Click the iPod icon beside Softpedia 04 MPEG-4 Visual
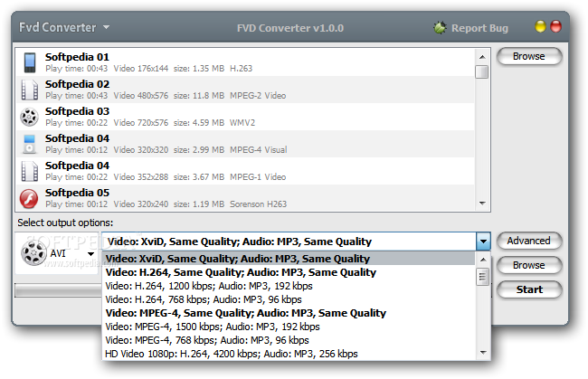 pyautogui.click(x=29, y=144)
